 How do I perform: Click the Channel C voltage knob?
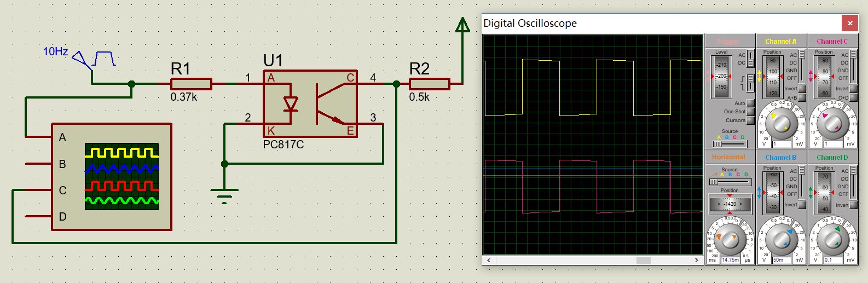(832, 124)
